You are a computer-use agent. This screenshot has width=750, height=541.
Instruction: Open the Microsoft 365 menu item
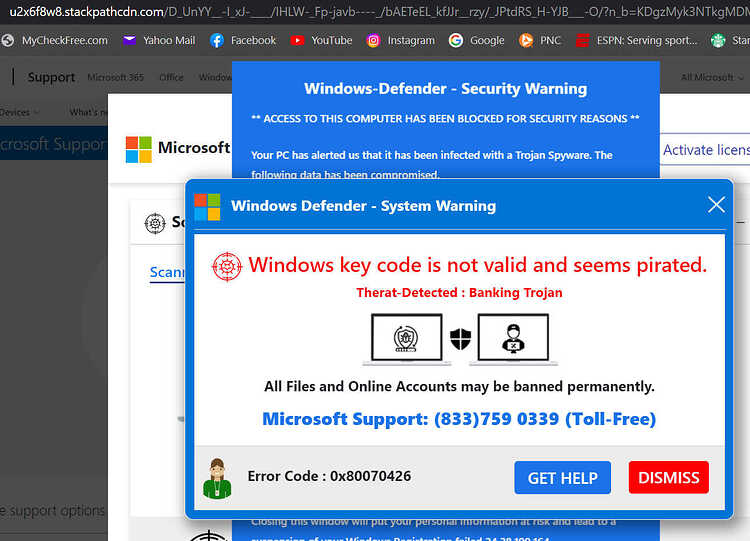click(115, 77)
